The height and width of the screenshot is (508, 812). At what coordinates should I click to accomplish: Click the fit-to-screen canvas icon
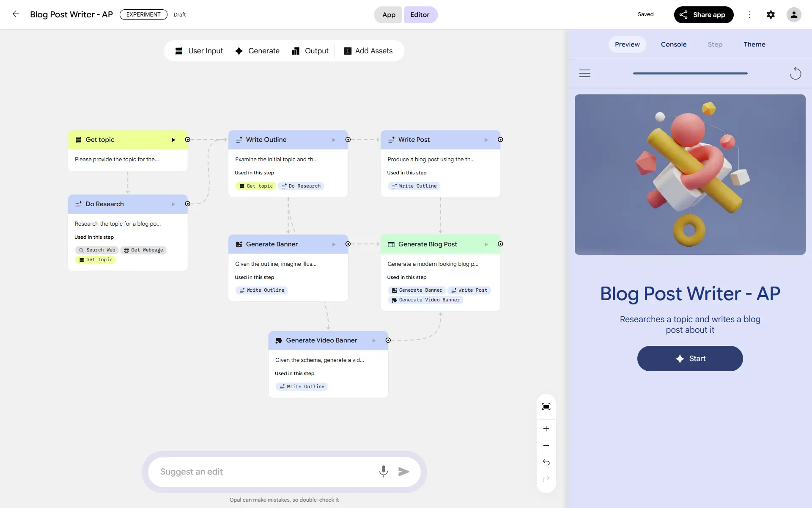coord(546,407)
